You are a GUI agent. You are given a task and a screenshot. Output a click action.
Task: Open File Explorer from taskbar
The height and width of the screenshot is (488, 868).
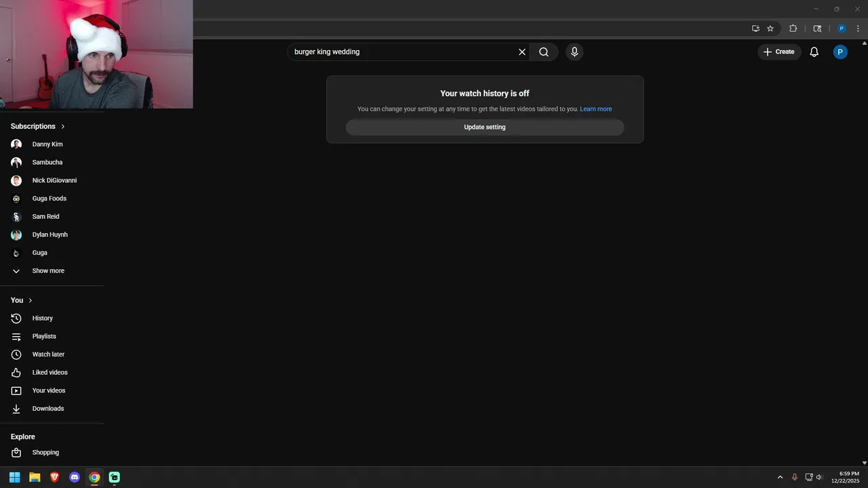click(35, 477)
